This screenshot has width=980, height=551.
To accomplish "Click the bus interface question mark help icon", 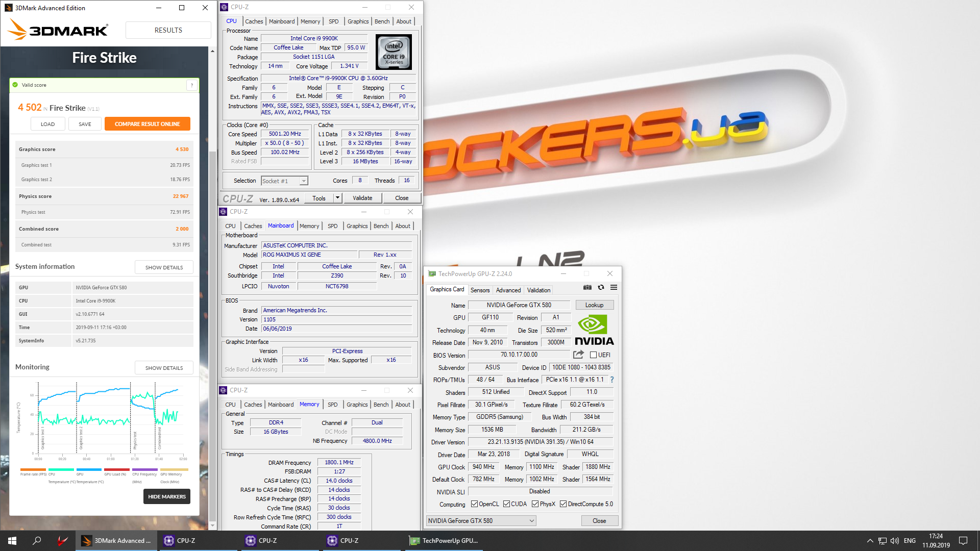I will pyautogui.click(x=612, y=380).
